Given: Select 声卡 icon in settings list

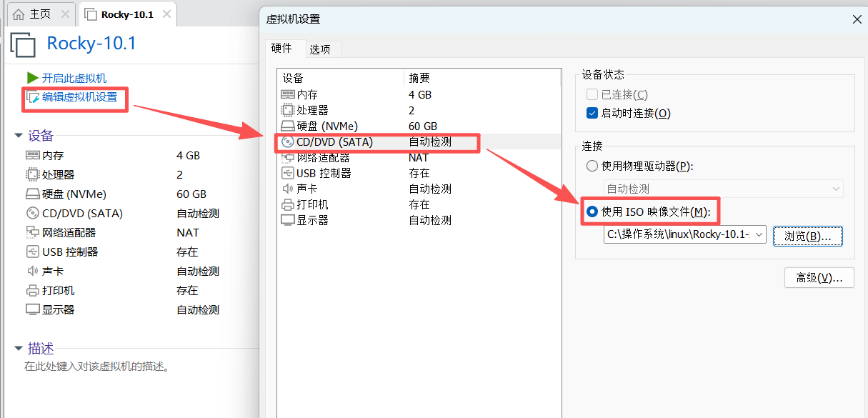Looking at the screenshot, I should pyautogui.click(x=288, y=189).
